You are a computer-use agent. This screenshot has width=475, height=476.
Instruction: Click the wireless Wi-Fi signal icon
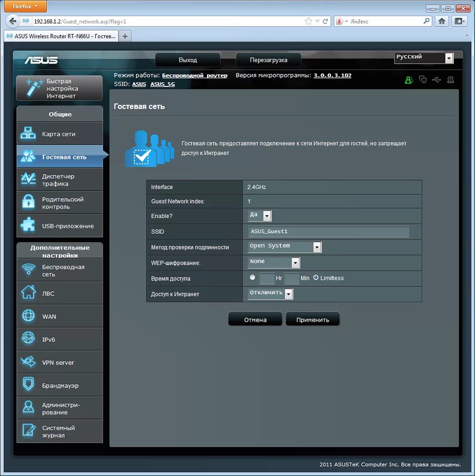(29, 270)
